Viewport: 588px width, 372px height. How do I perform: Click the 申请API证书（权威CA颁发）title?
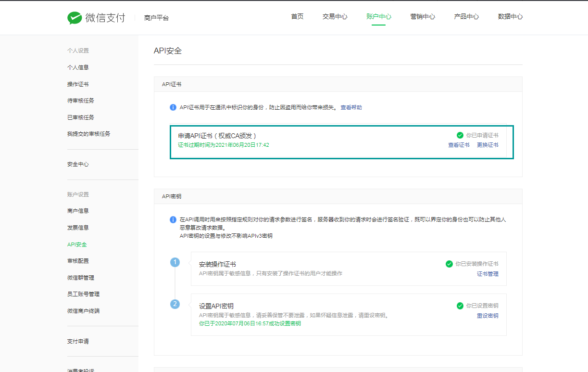(x=217, y=136)
